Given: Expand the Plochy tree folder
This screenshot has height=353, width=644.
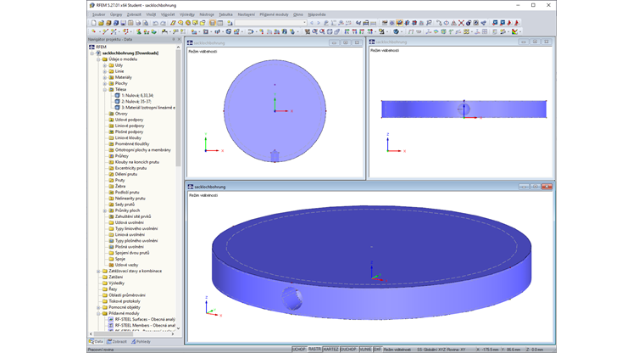Looking at the screenshot, I should click(x=105, y=83).
